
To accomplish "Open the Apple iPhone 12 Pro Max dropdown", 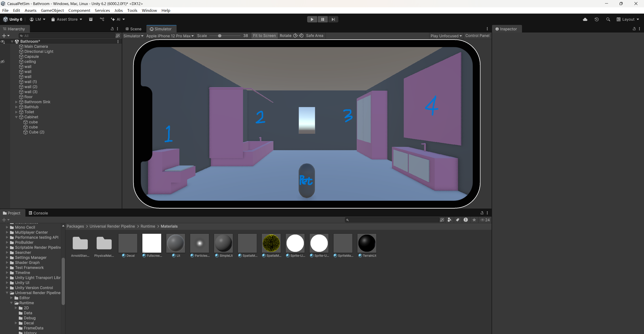I will tap(170, 36).
